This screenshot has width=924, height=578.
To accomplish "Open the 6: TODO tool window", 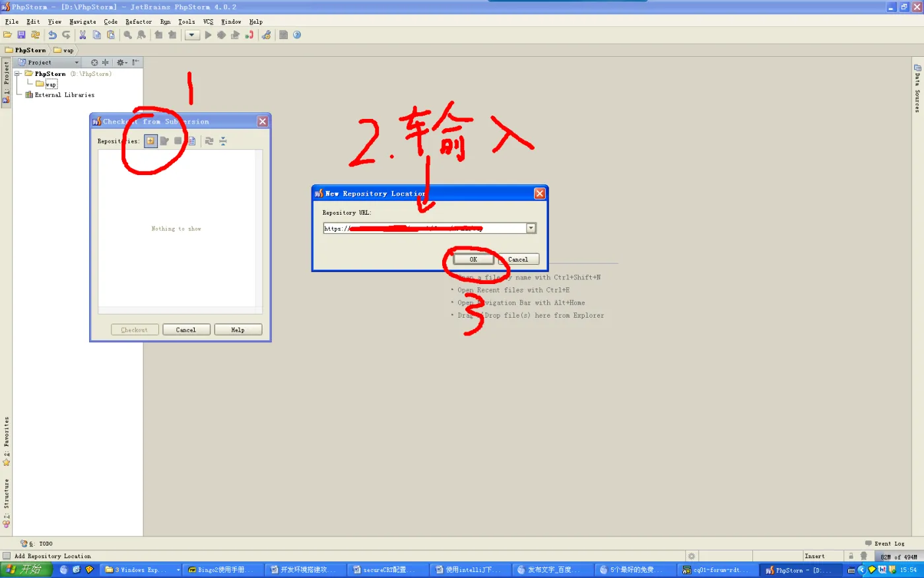I will pyautogui.click(x=36, y=544).
